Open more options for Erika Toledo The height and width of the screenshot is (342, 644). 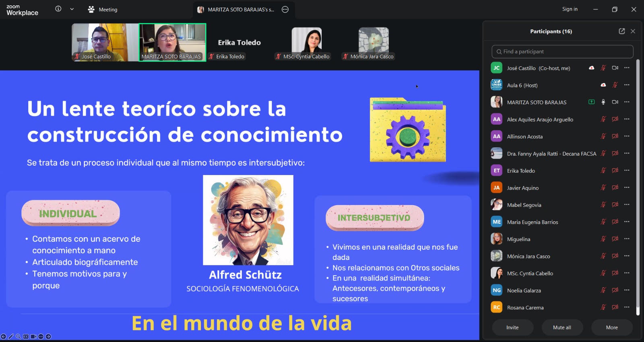tap(627, 171)
